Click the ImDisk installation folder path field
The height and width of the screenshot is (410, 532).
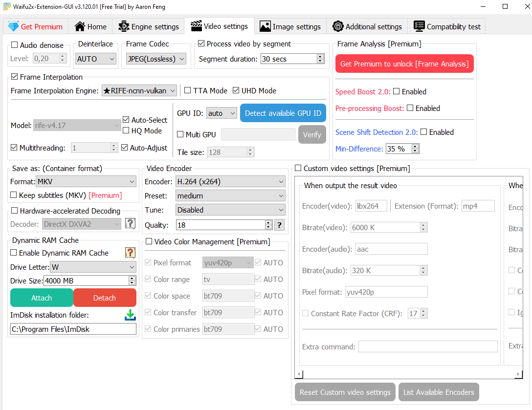(73, 329)
